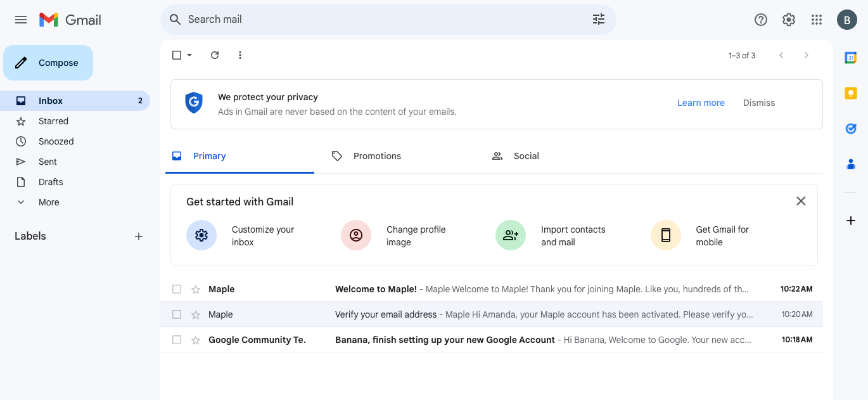The width and height of the screenshot is (868, 400).
Task: Tick the select all checkbox
Action: click(x=177, y=55)
